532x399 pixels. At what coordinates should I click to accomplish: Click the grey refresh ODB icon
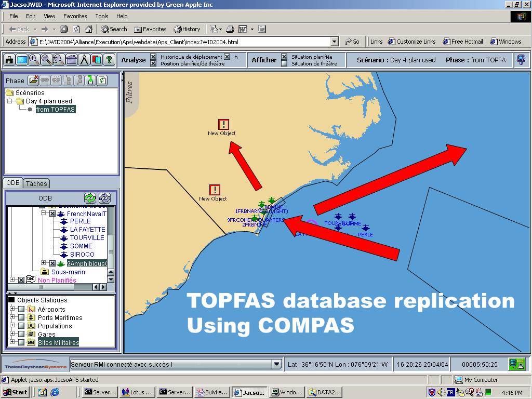104,198
